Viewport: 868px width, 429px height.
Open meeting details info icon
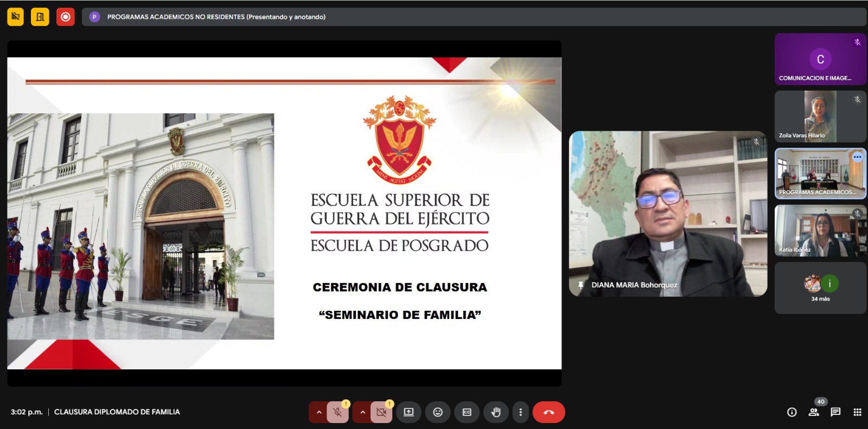click(x=792, y=412)
